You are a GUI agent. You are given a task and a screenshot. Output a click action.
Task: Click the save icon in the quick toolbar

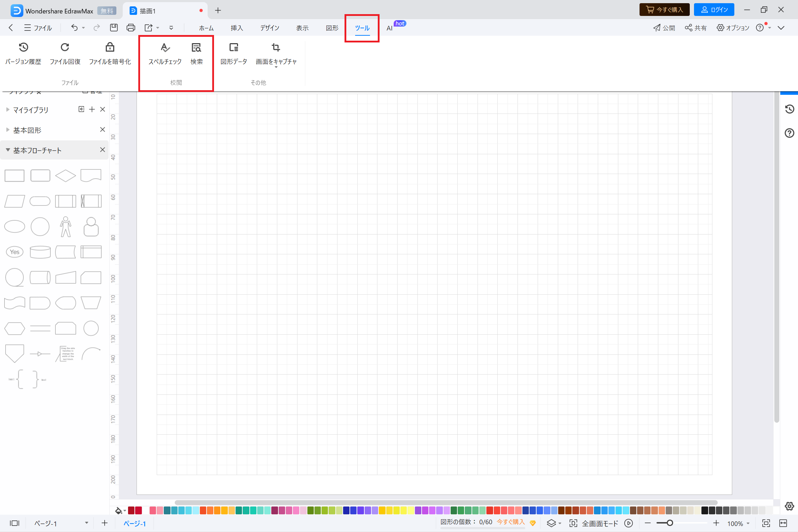tap(114, 28)
